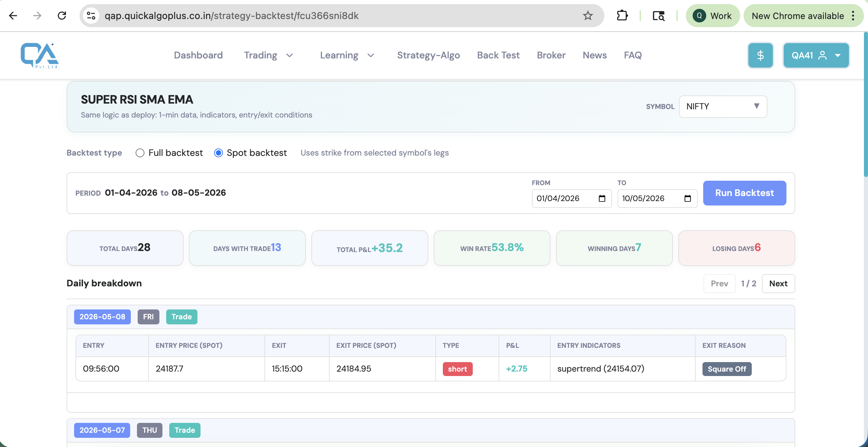
Task: Click the Trade badge for 2026-05-07
Action: [185, 430]
